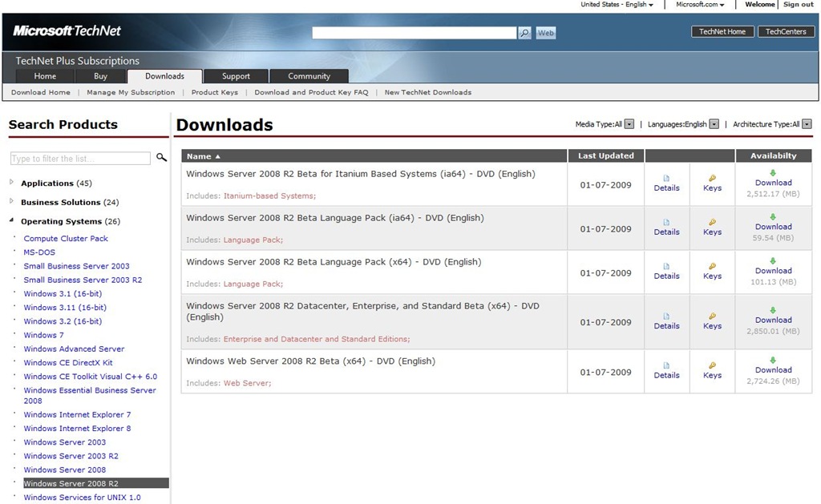
Task: Open Details icon for Windows Web Server row
Action: [x=666, y=365]
